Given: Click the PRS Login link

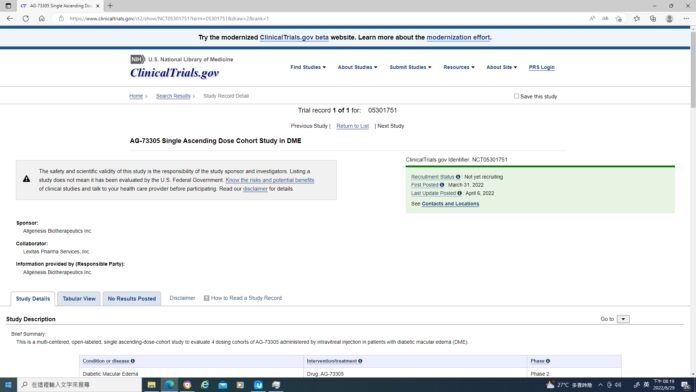Looking at the screenshot, I should pyautogui.click(x=542, y=67).
